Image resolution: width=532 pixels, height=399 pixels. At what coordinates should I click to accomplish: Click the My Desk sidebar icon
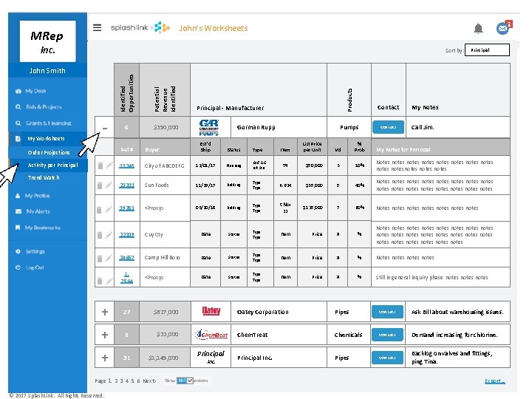pyautogui.click(x=18, y=91)
